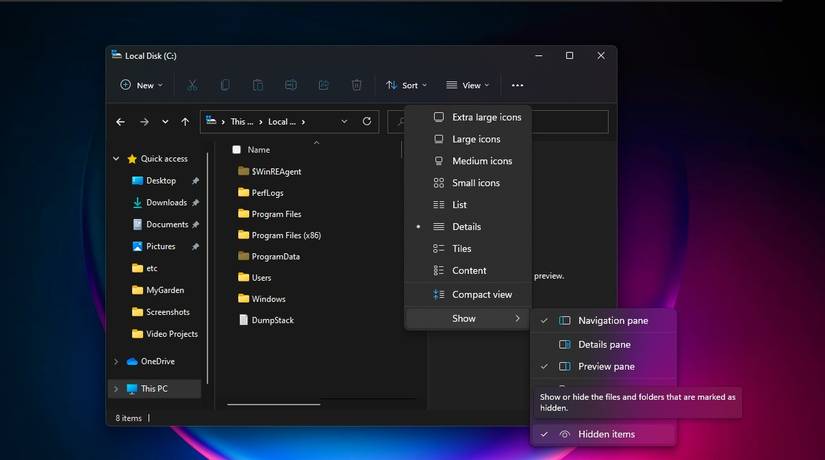Sort by the Name column header

click(x=259, y=150)
